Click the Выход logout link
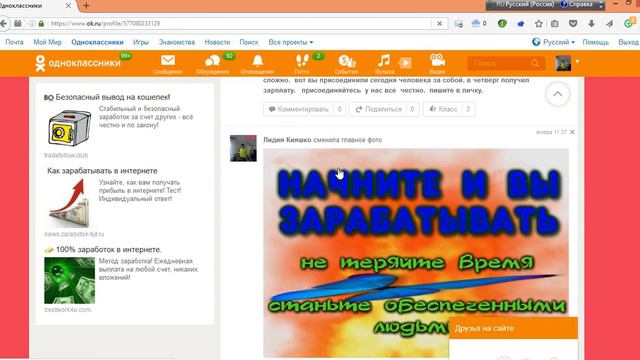 [629, 42]
